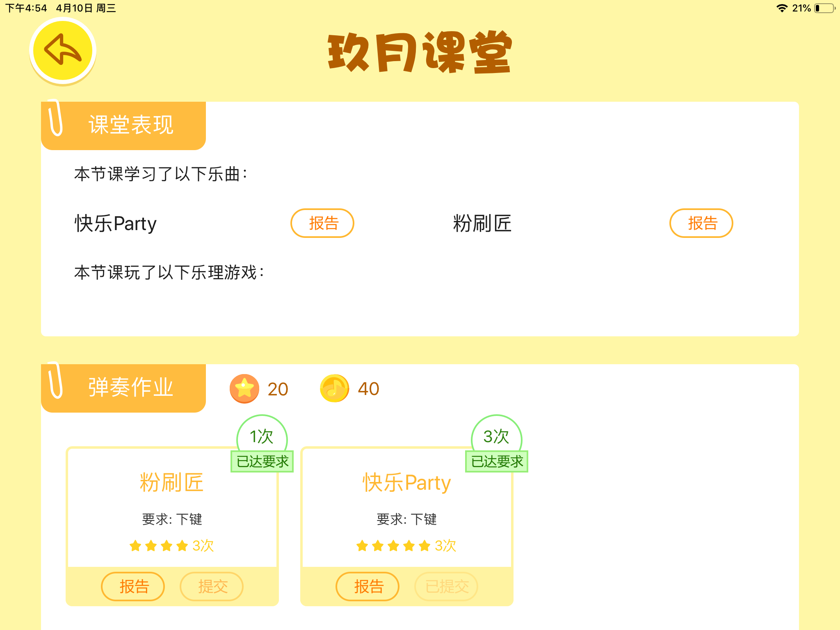840x630 pixels.
Task: Select the 快乐Party homework card title
Action: click(406, 483)
